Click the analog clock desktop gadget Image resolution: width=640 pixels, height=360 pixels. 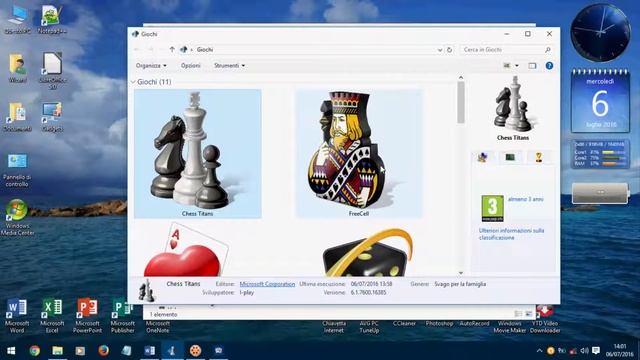point(600,33)
